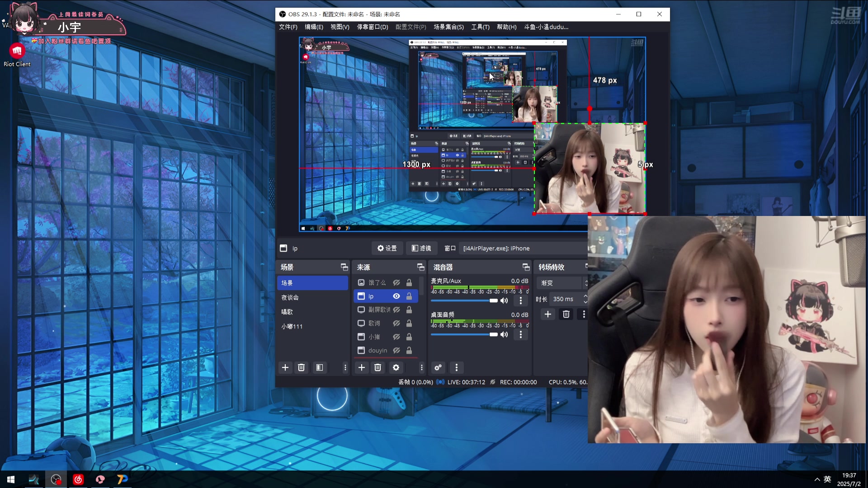Add a new scene with the plus button
This screenshot has height=488, width=868.
pyautogui.click(x=285, y=367)
